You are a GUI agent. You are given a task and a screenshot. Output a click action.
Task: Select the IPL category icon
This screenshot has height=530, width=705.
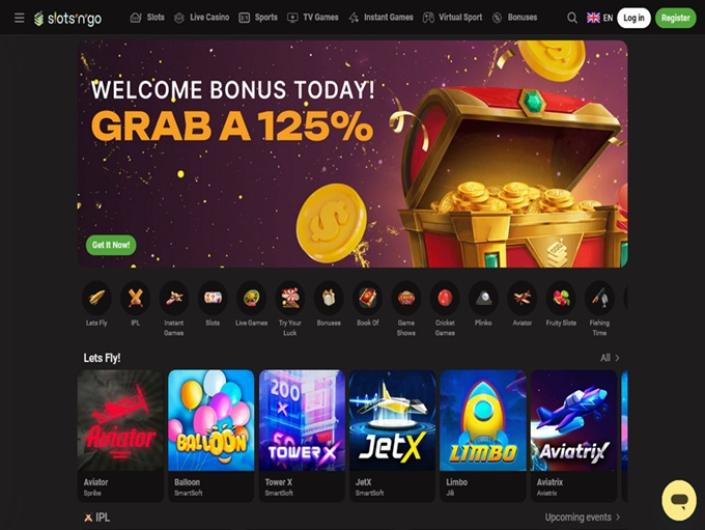(x=135, y=297)
